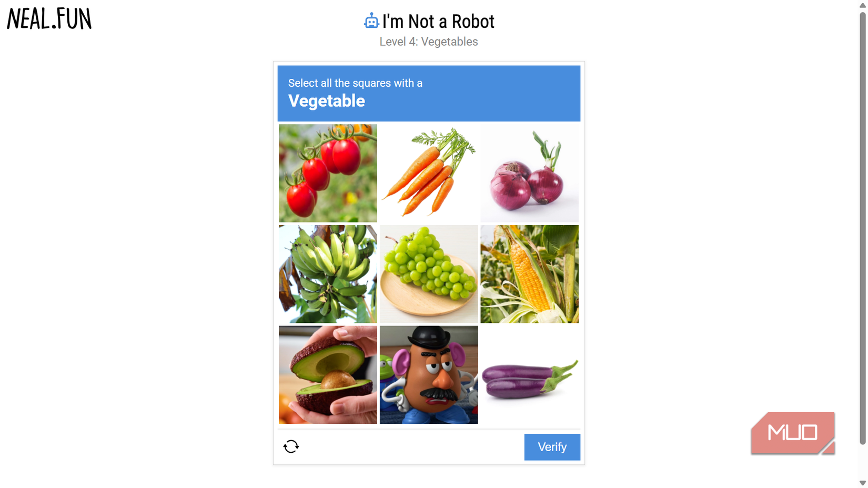
Task: Select the carrots image tile
Action: [429, 173]
